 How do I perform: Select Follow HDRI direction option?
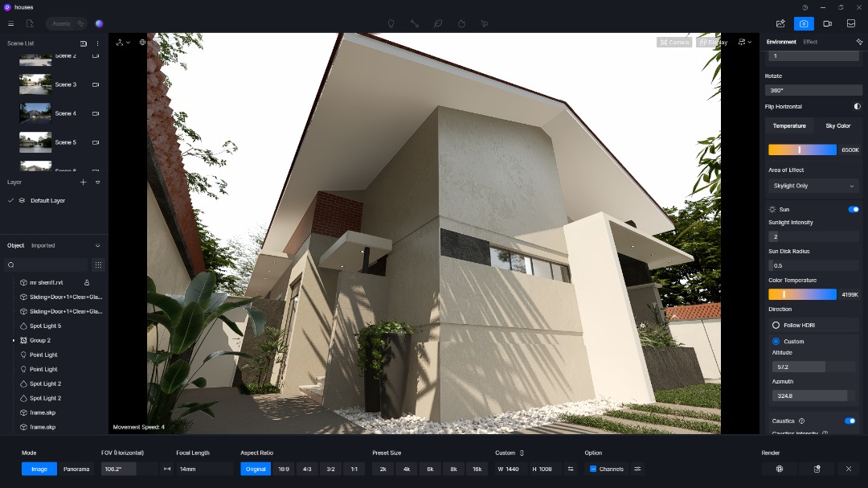pyautogui.click(x=776, y=325)
